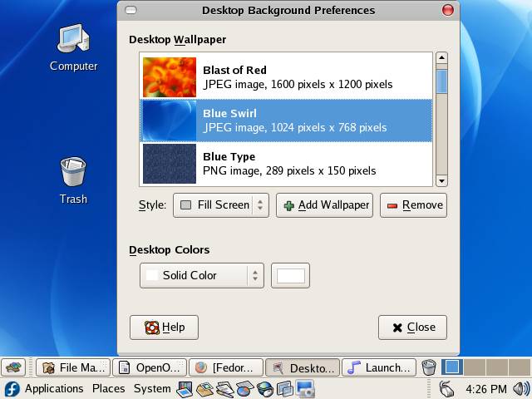
Task: Click the first launcher icon after System
Action: tap(185, 388)
